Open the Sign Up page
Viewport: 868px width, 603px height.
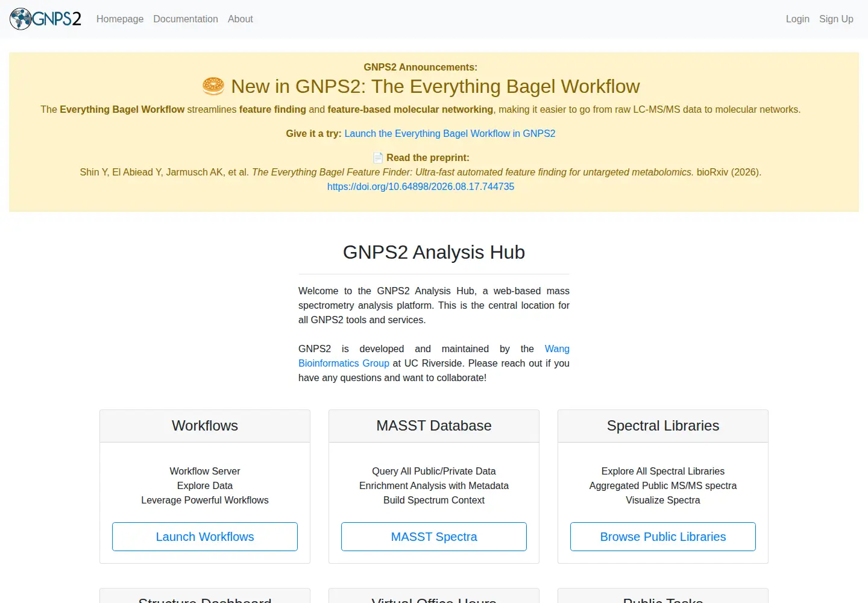[x=836, y=19]
